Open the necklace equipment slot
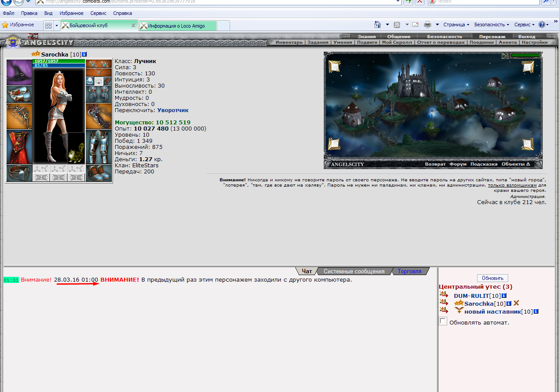 pos(98,72)
